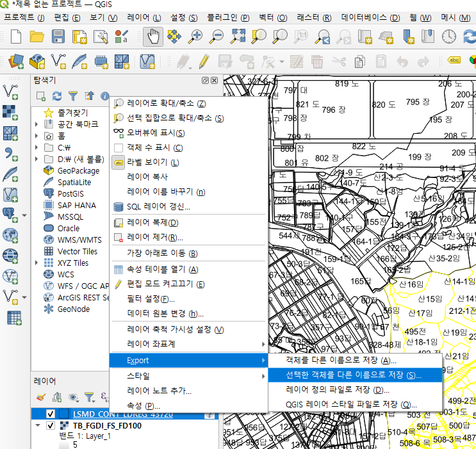Click LSMD_CONT_LDREG layer color swatch
This screenshot has height=449, width=476.
pyautogui.click(x=64, y=414)
